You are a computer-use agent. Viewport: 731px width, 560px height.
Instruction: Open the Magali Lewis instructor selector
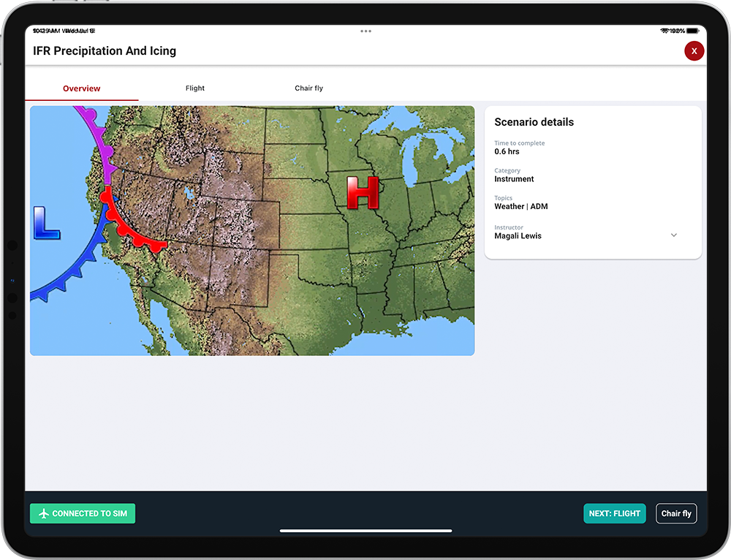(518, 236)
